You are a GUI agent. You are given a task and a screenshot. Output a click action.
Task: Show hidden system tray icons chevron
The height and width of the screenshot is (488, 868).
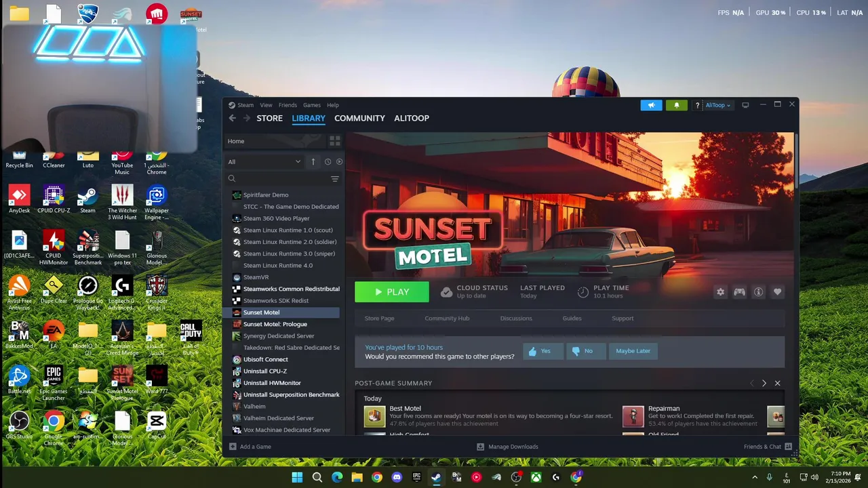click(755, 477)
